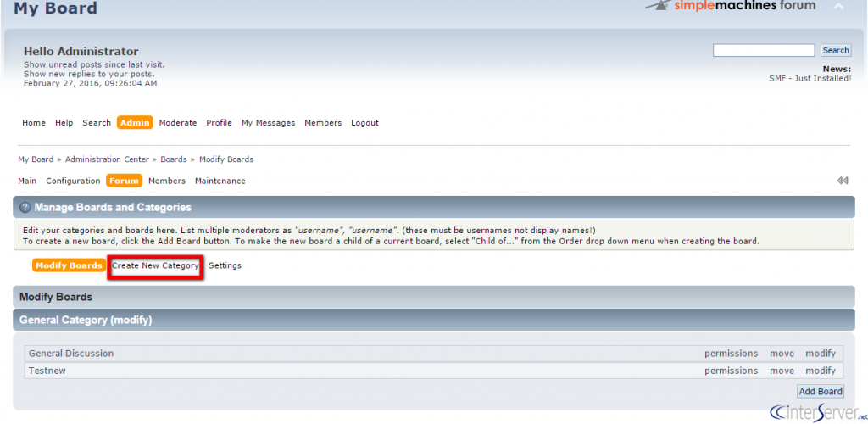Edit permissions for General Discussion

[732, 354]
